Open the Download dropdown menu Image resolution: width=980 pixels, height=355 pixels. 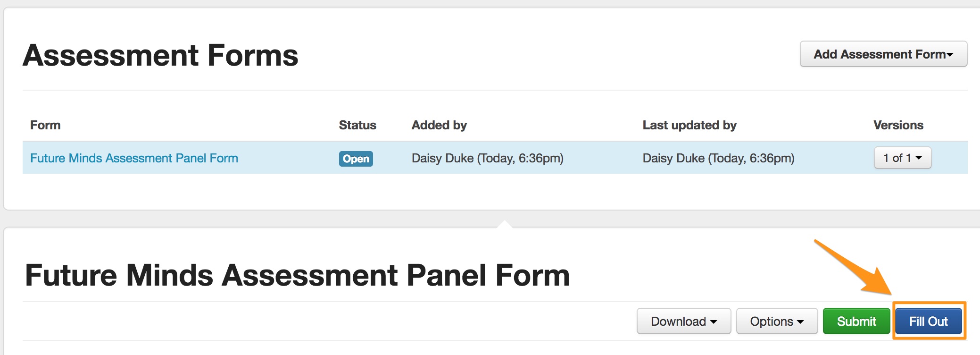pyautogui.click(x=683, y=321)
